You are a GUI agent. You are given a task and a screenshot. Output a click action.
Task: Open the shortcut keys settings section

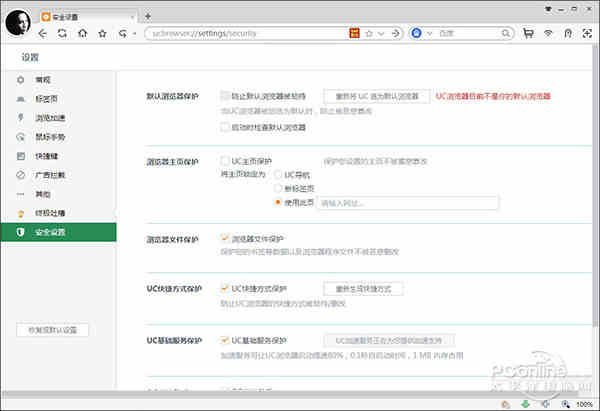(58, 156)
